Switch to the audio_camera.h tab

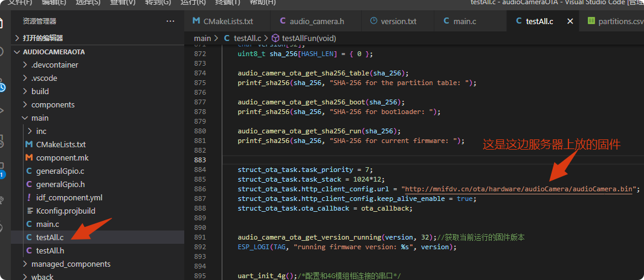pos(317,22)
